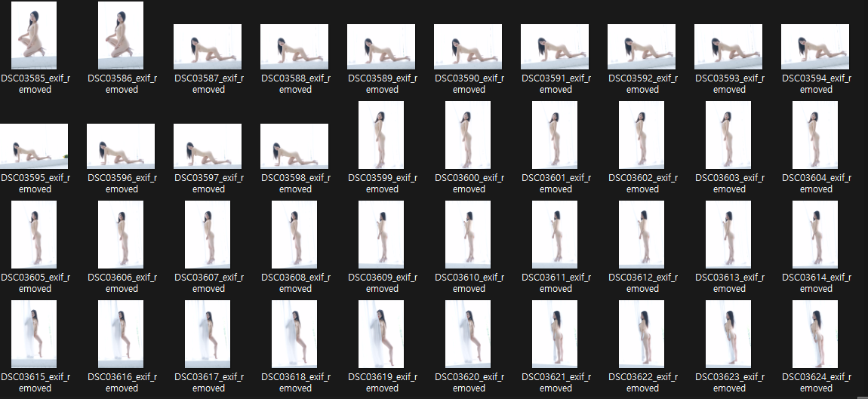Image resolution: width=868 pixels, height=399 pixels.
Task: Choose the DSC03590_exif_removed thumbnail
Action: (468, 47)
